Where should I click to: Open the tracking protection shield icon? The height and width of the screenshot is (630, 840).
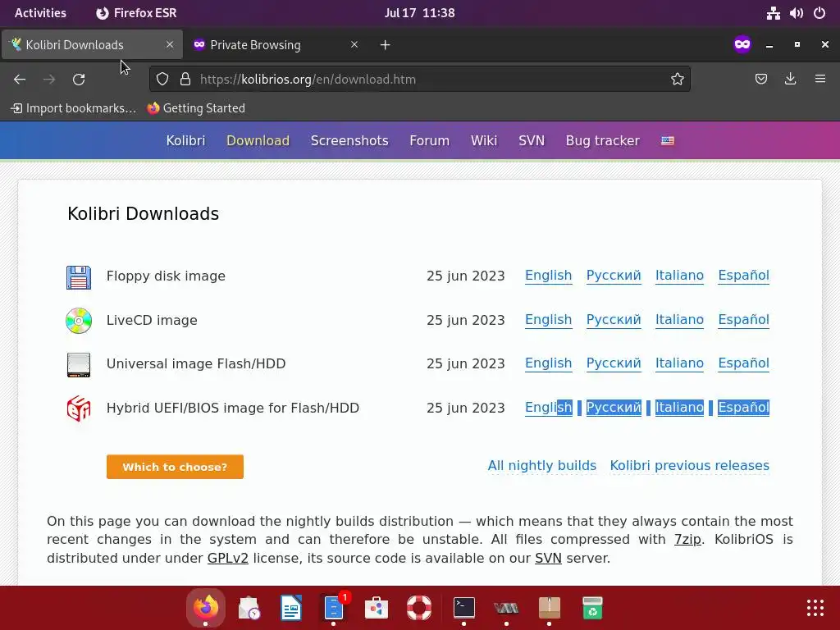(x=162, y=80)
